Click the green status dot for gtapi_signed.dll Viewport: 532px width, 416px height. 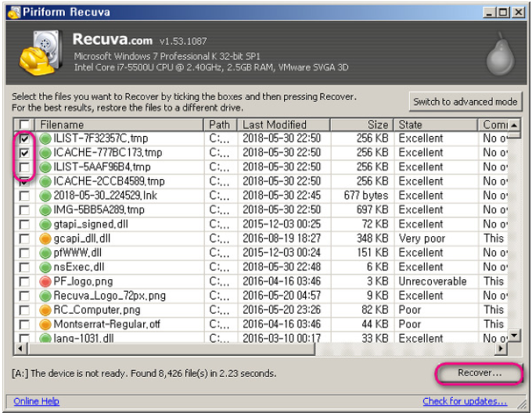click(x=45, y=224)
